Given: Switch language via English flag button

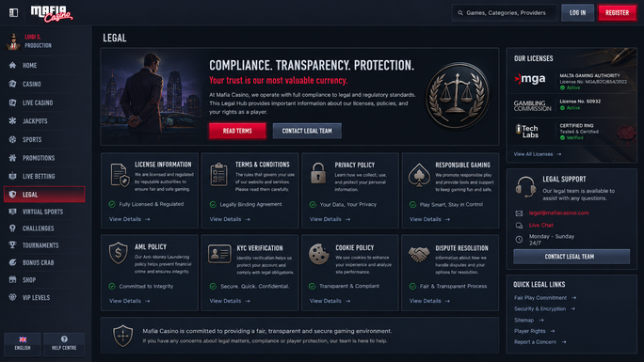Looking at the screenshot, I should click(23, 343).
